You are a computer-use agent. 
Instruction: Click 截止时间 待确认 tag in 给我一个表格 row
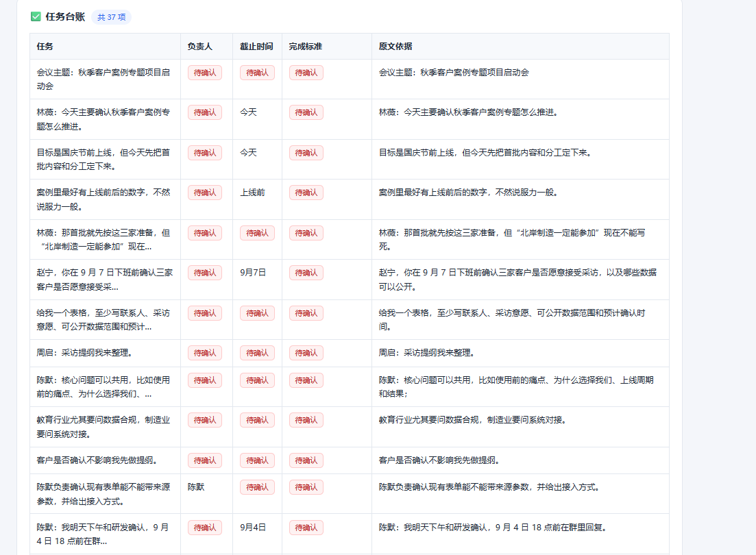[x=257, y=313]
